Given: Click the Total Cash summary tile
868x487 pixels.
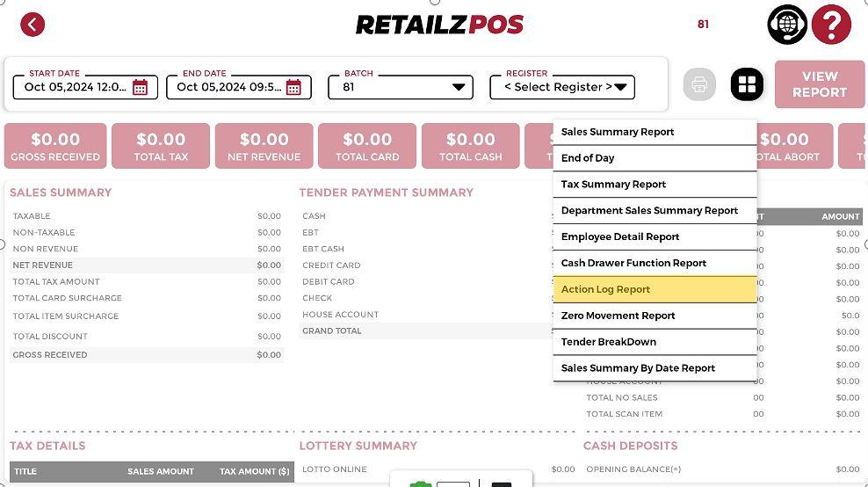Looking at the screenshot, I should point(471,146).
